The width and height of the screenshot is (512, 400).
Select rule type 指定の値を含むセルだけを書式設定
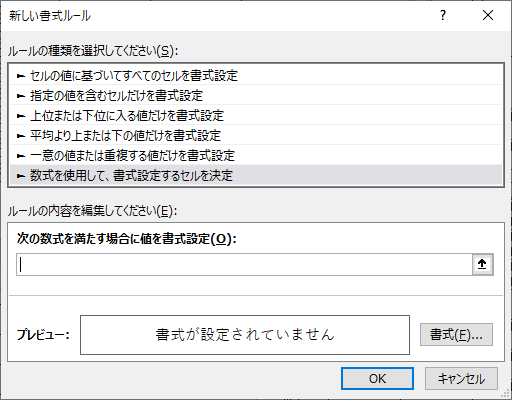(256, 96)
